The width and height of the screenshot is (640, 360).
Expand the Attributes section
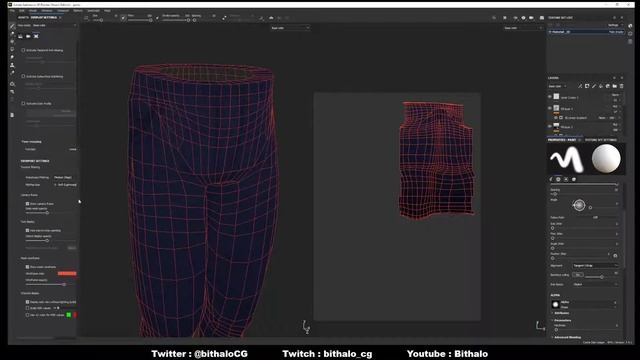click(562, 313)
